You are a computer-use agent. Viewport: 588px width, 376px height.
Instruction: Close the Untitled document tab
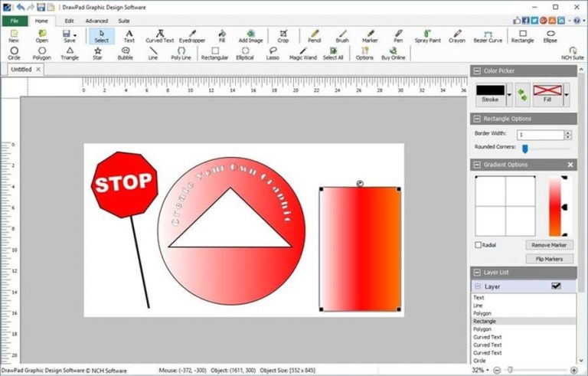point(38,70)
